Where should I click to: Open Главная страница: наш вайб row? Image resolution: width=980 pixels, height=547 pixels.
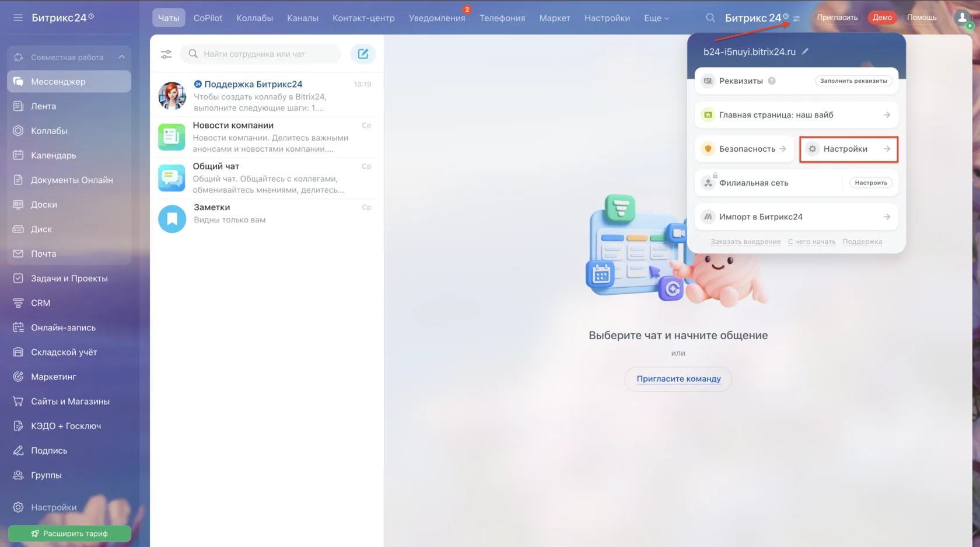click(x=796, y=115)
